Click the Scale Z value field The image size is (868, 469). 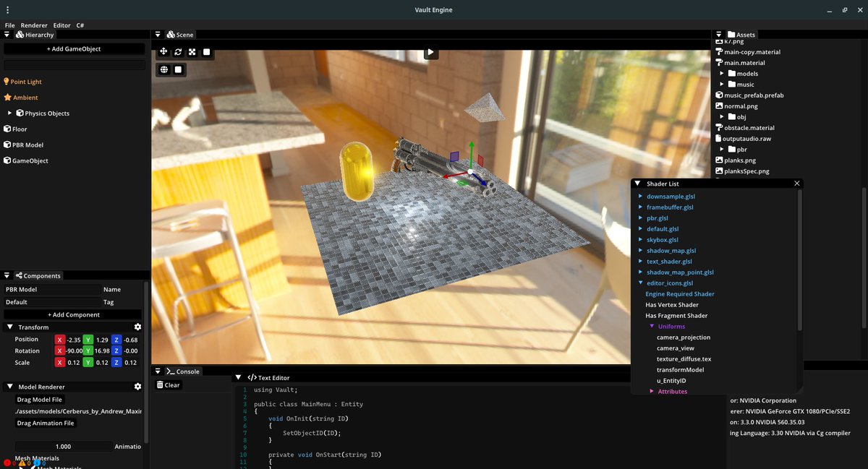(130, 363)
